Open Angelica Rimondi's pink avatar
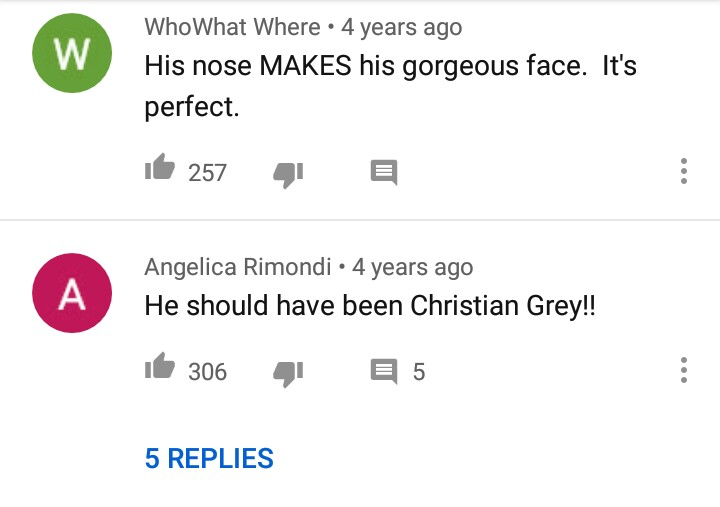Screen dimensions: 720x507 72,294
